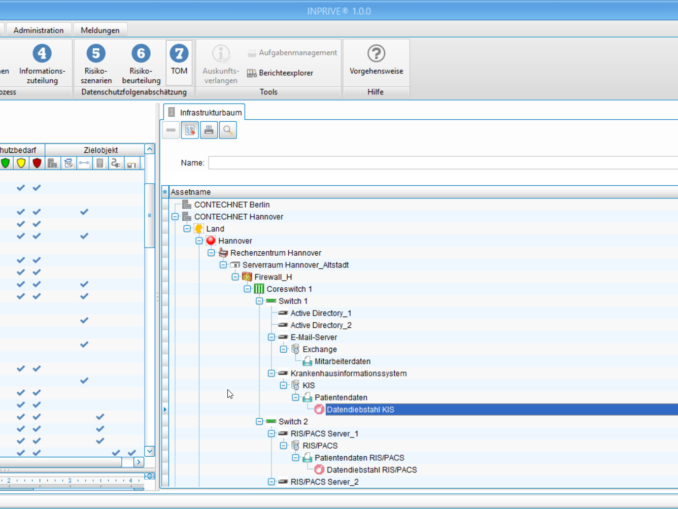The width and height of the screenshot is (678, 509).
Task: Select the highlighted Datendiebstahl KIS row
Action: pyautogui.click(x=502, y=410)
